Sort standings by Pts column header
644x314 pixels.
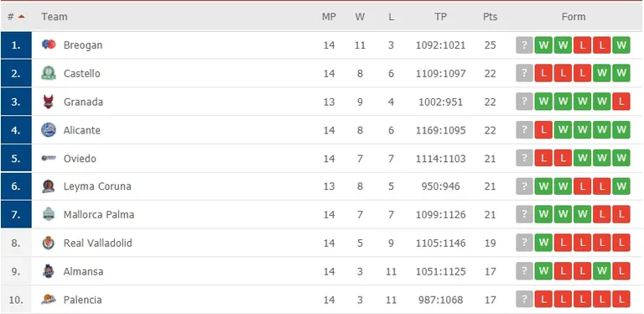pos(490,17)
